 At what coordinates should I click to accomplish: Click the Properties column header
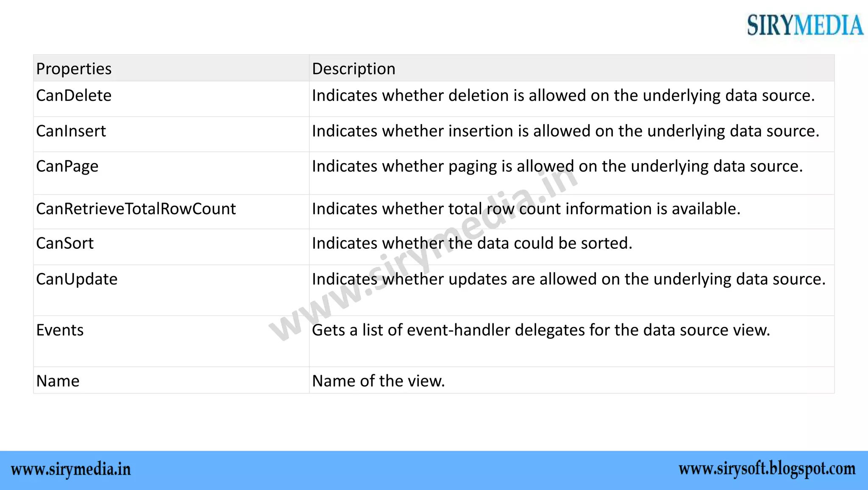coord(74,69)
